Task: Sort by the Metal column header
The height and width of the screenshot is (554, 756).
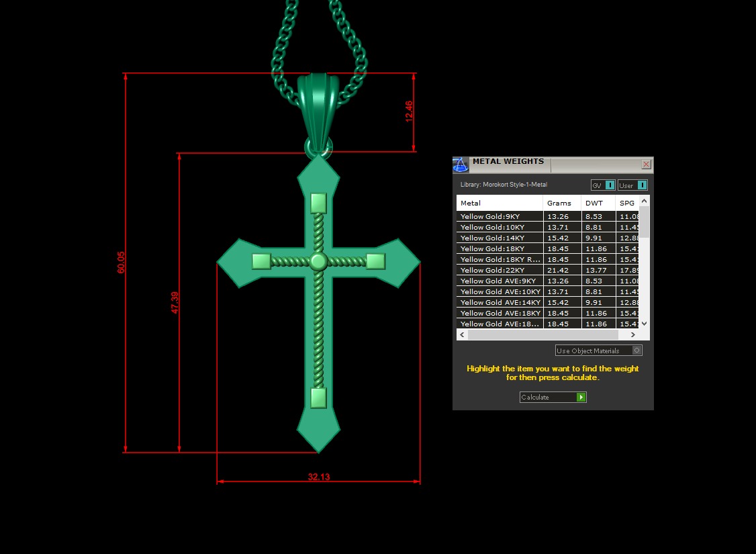Action: pos(500,203)
